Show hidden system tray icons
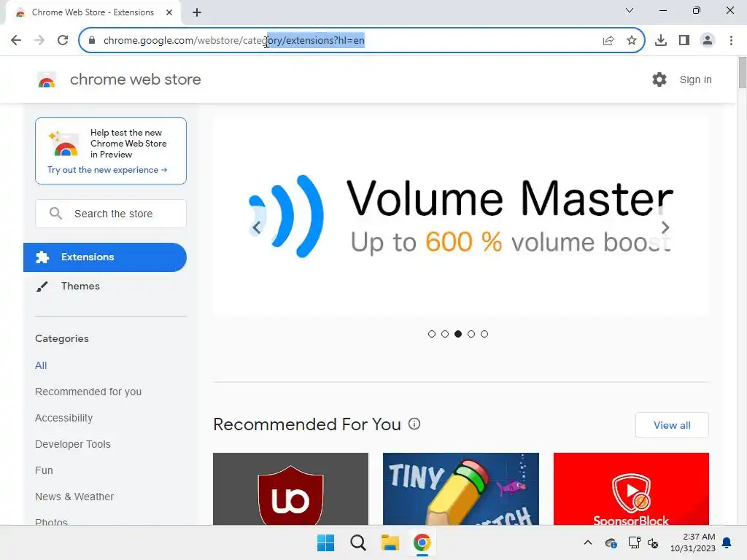 588,542
